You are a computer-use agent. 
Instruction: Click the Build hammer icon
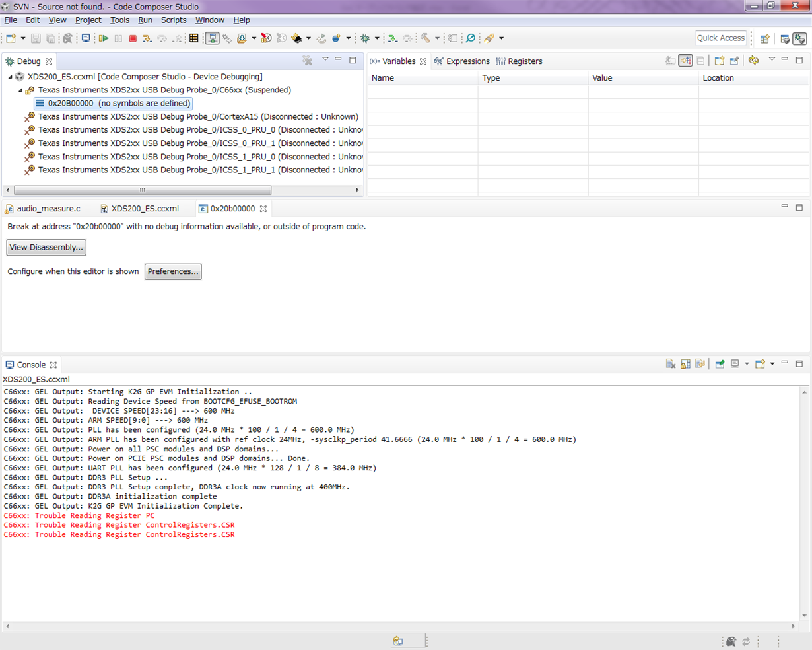pyautogui.click(x=425, y=38)
